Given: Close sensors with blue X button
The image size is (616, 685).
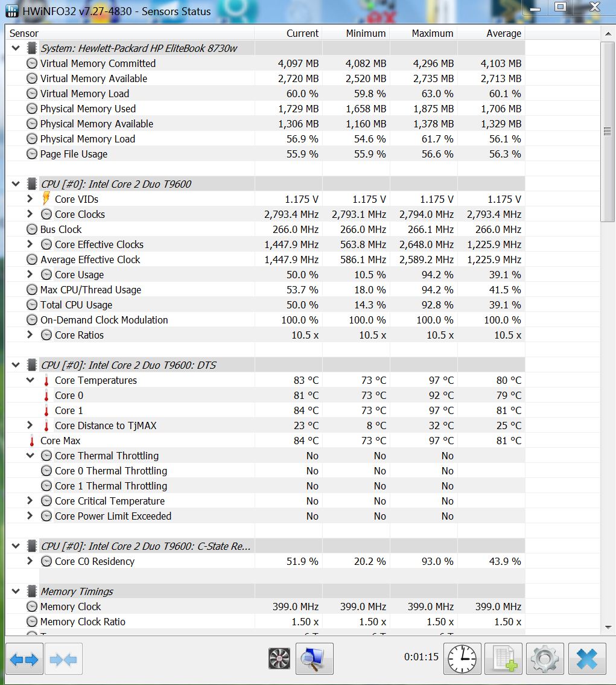Looking at the screenshot, I should point(587,659).
